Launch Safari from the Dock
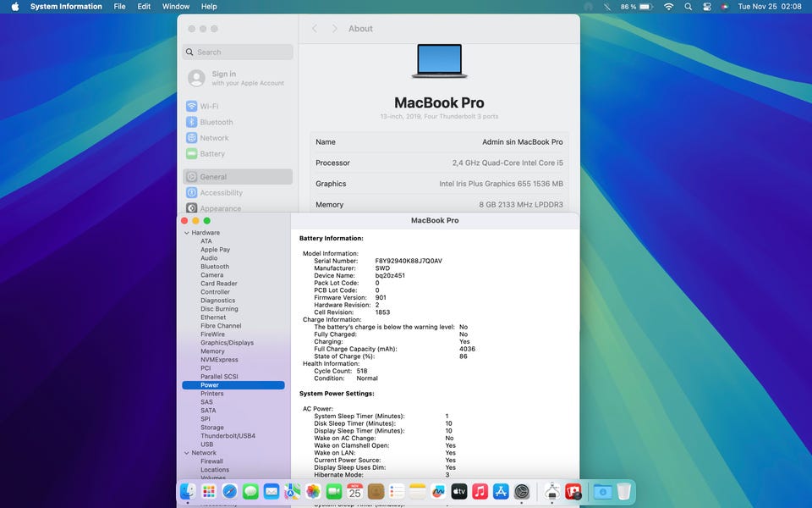 229,491
